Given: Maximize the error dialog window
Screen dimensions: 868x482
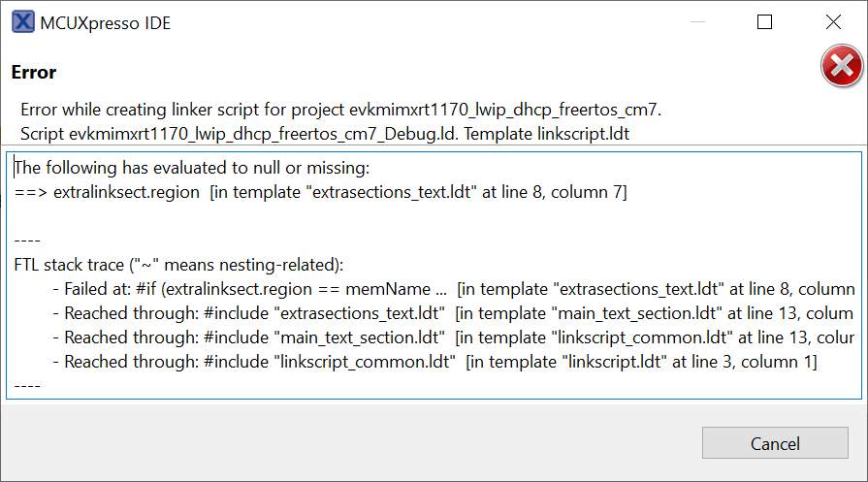Looking at the screenshot, I should coord(764,22).
